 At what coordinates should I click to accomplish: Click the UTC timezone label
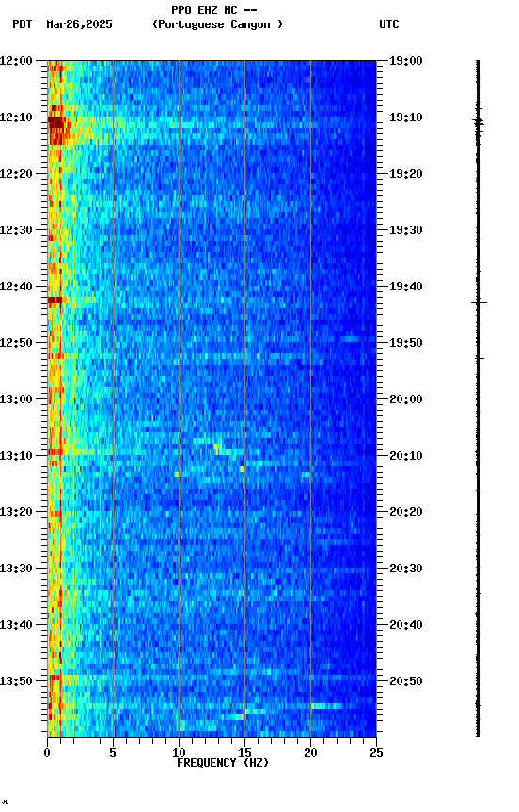(389, 24)
